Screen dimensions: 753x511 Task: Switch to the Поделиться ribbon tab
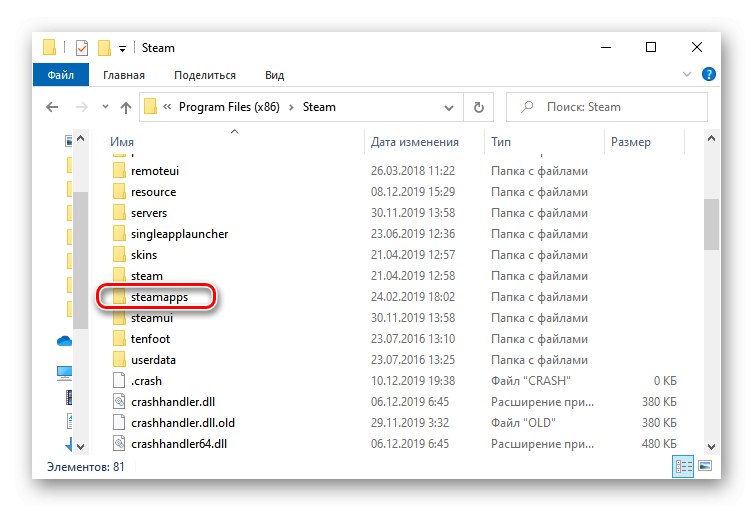[205, 75]
